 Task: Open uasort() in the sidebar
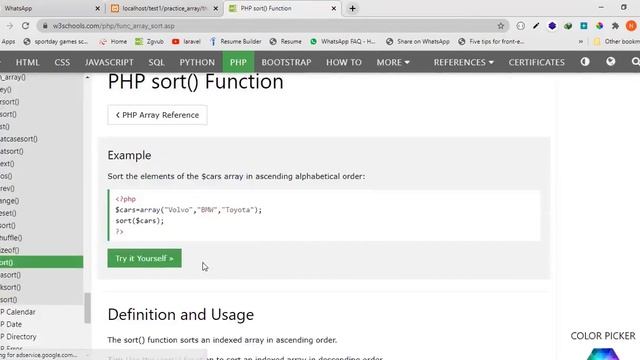point(41,275)
